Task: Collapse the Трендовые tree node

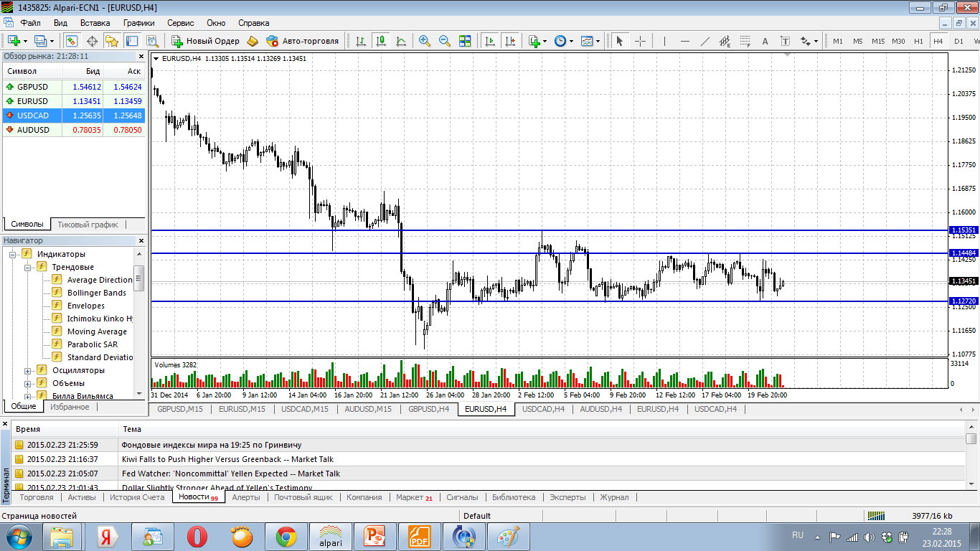Action: pyautogui.click(x=28, y=267)
